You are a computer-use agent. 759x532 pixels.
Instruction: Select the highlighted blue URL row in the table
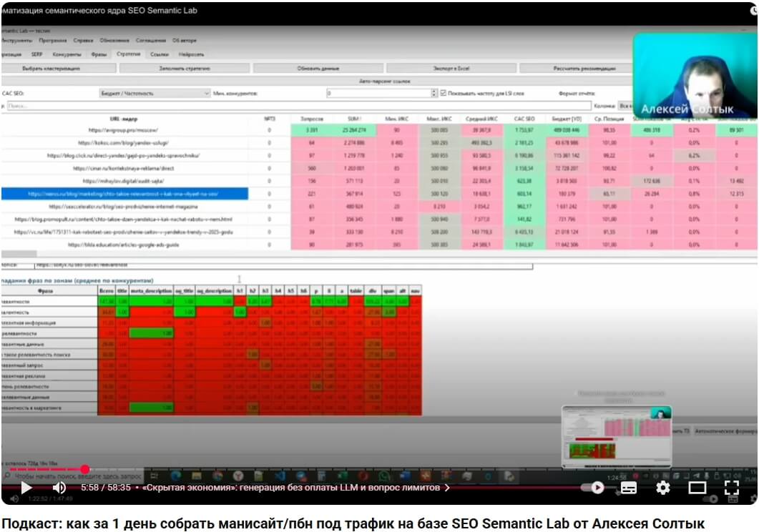(x=125, y=194)
